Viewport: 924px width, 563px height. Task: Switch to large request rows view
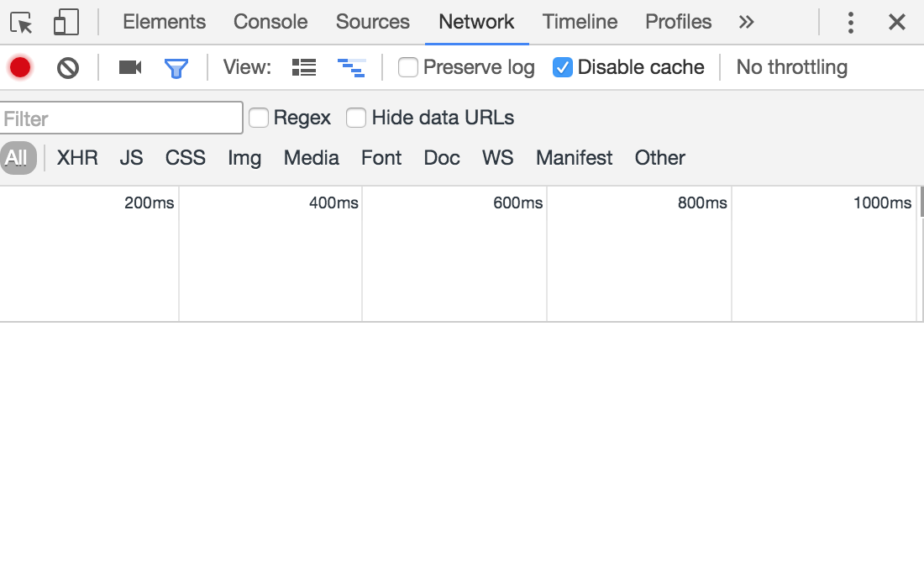(x=304, y=67)
